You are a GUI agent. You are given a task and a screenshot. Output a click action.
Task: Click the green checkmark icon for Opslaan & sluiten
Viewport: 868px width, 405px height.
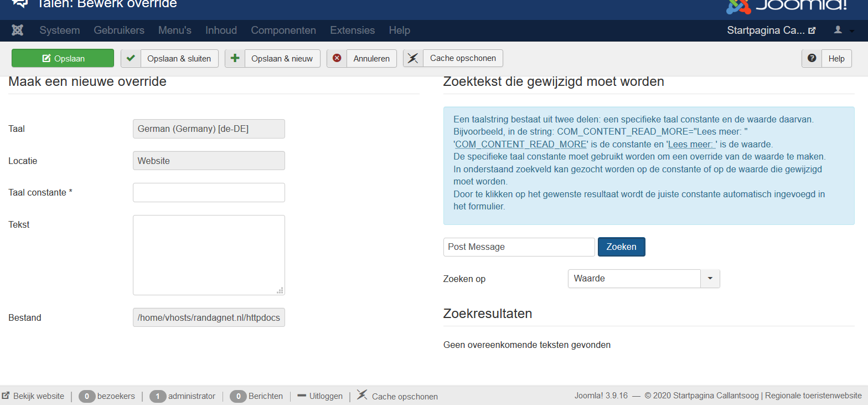coord(131,58)
